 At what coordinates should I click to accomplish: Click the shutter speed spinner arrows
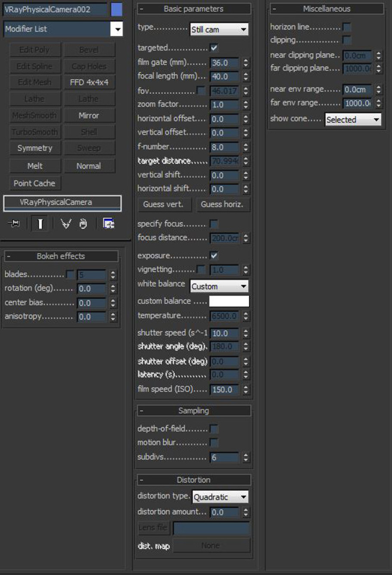(x=246, y=333)
